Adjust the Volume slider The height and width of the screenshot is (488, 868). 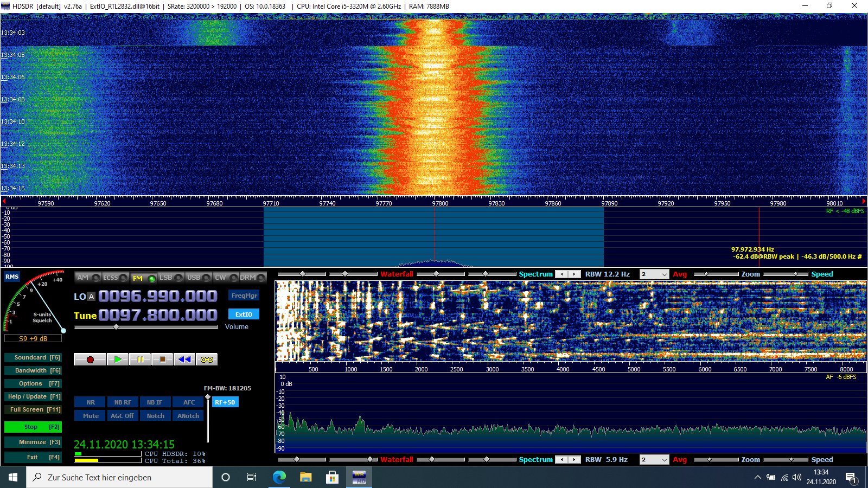click(146, 327)
